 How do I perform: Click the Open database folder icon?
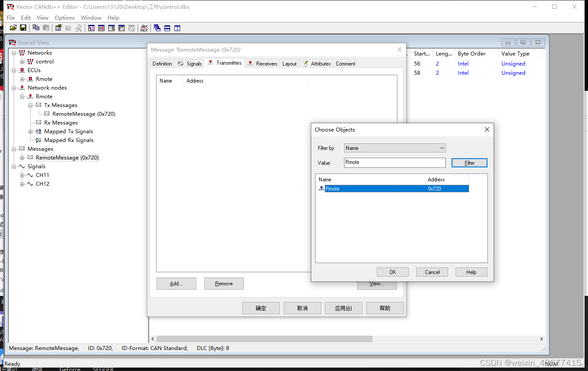point(13,28)
